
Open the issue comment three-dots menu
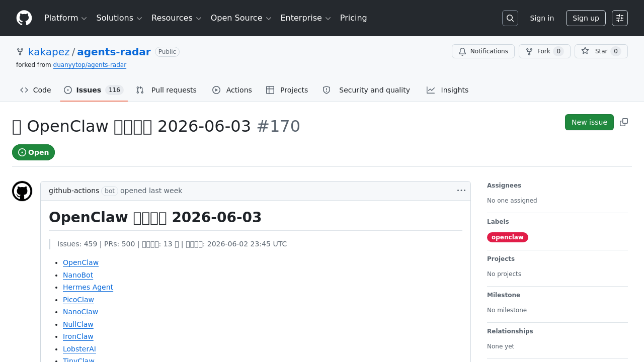point(461,191)
